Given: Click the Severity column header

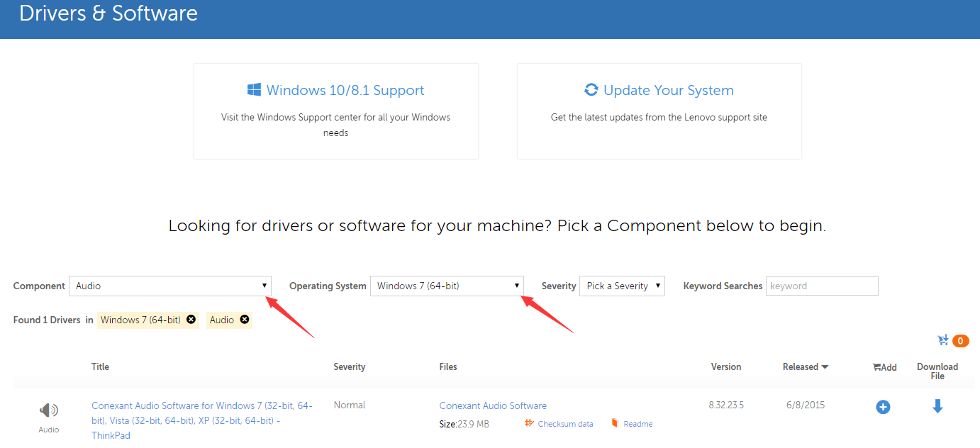Looking at the screenshot, I should coord(350,366).
